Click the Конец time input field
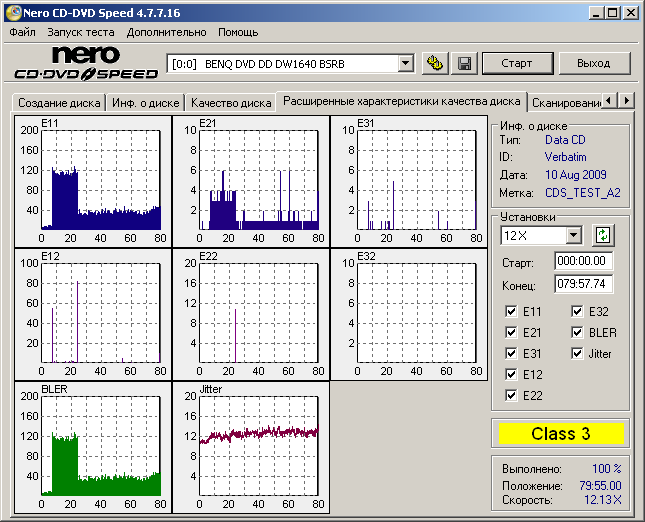645x522 pixels. [583, 283]
